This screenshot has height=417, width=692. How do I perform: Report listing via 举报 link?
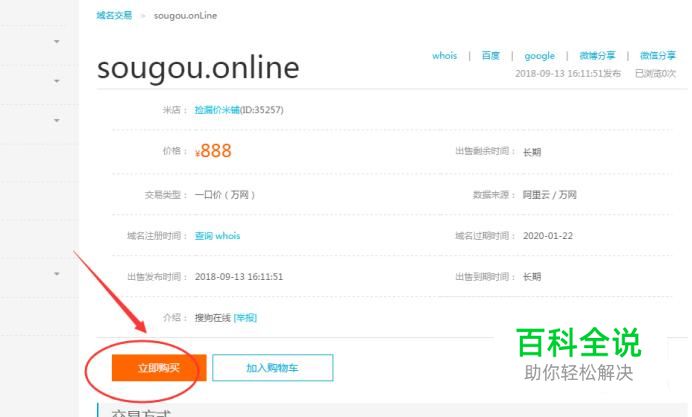click(245, 318)
